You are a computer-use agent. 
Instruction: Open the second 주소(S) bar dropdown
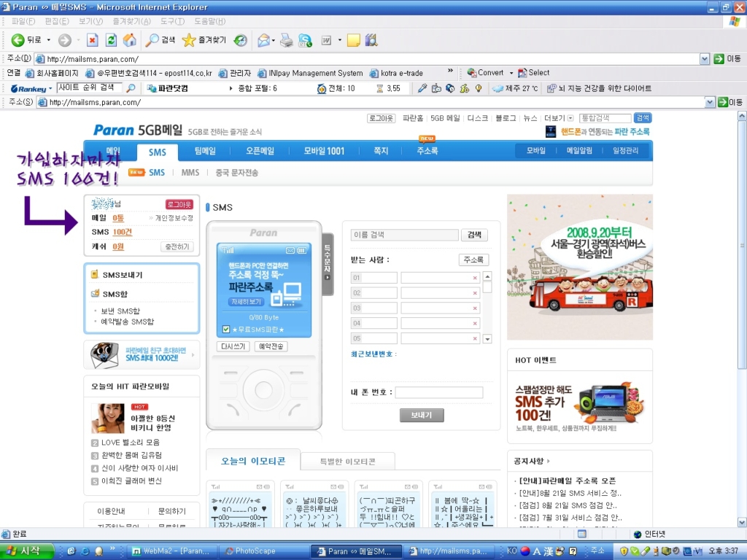710,102
